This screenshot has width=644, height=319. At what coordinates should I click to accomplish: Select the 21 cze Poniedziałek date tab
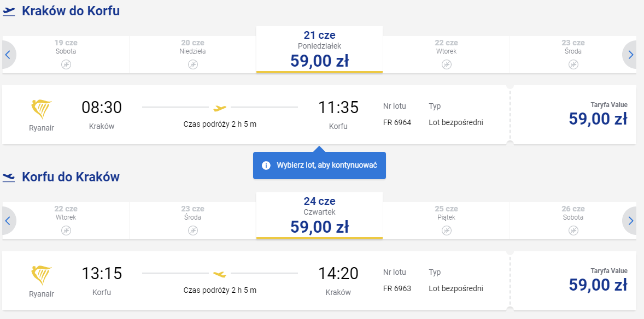point(319,50)
